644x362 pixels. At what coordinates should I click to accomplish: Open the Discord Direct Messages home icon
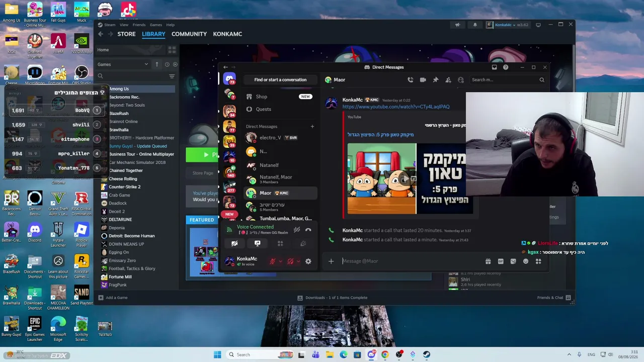pos(229,79)
